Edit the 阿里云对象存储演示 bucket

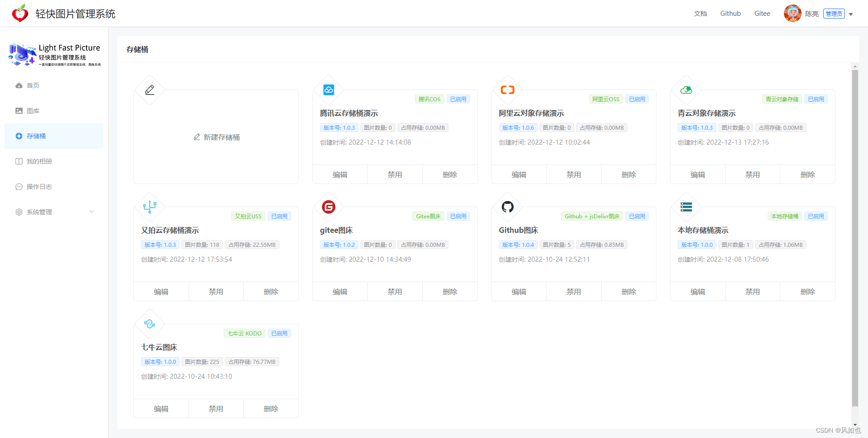click(519, 174)
